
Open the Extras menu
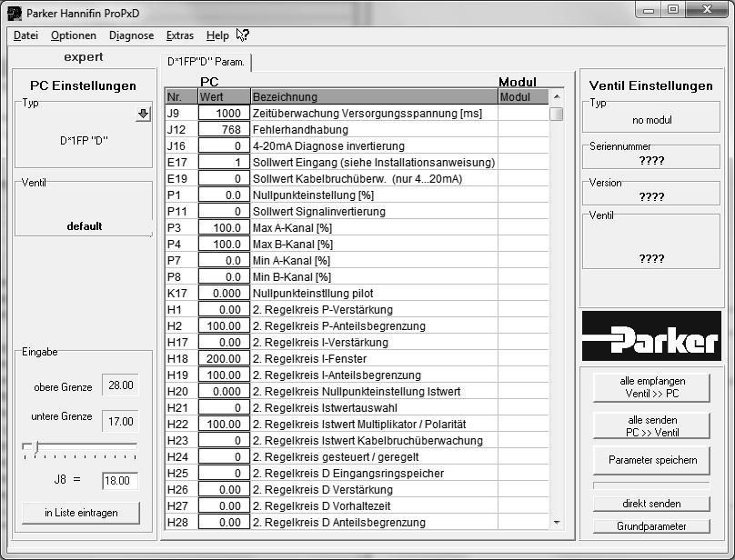click(180, 35)
